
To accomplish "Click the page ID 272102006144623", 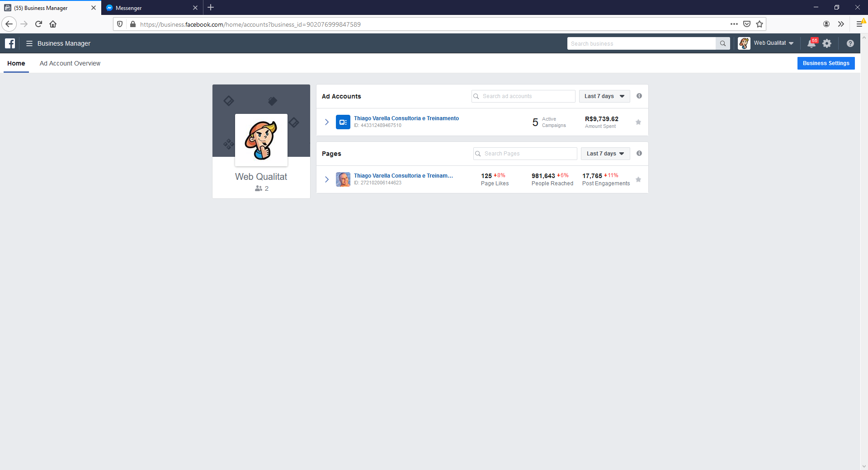I will (377, 183).
